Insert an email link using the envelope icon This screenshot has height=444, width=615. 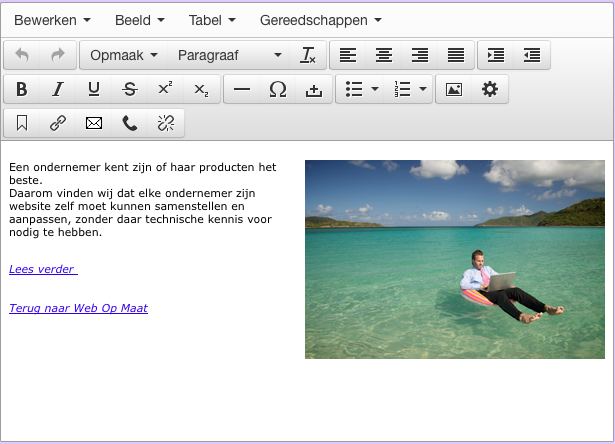pos(94,123)
